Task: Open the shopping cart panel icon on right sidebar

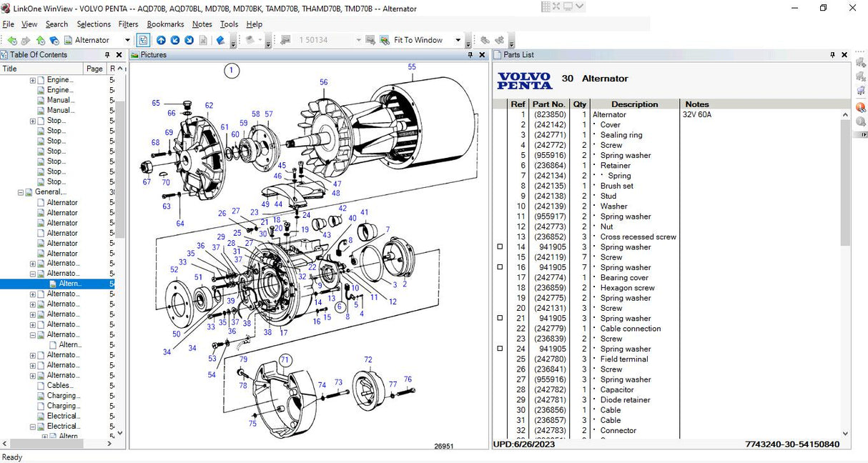Action: coord(860,91)
